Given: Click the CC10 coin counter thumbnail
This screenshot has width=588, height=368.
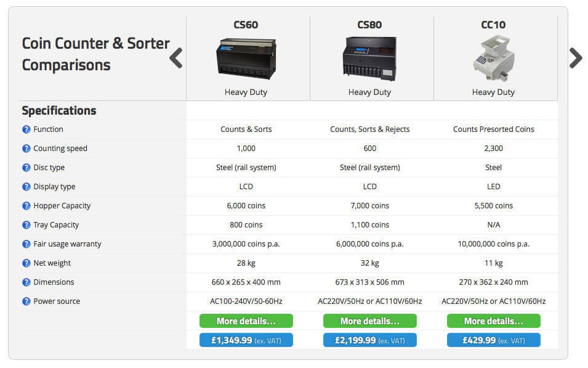Looking at the screenshot, I should pyautogui.click(x=494, y=58).
